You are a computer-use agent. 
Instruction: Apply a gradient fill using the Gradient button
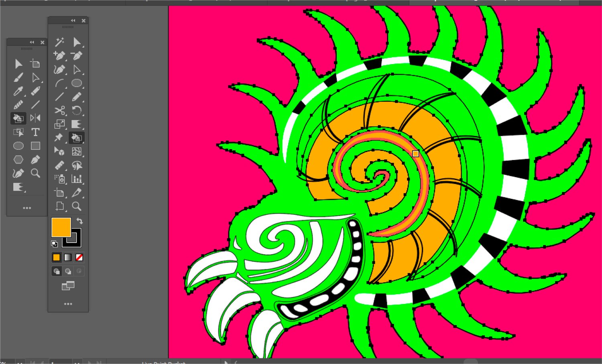(x=68, y=257)
